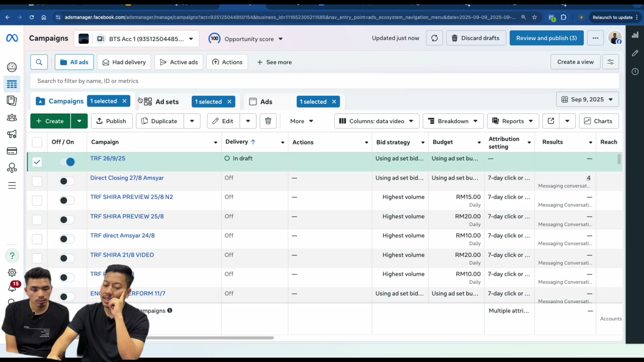
Task: Select the Active ads filter tab
Action: coord(179,62)
